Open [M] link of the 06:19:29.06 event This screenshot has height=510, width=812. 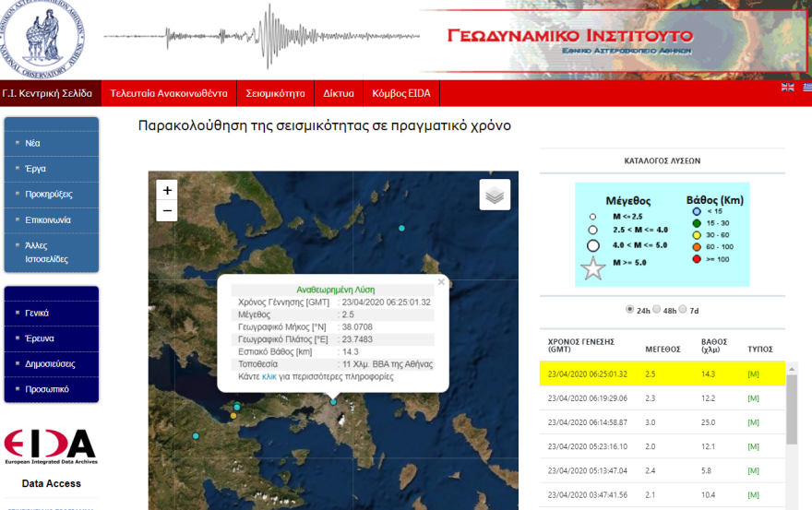tap(754, 398)
